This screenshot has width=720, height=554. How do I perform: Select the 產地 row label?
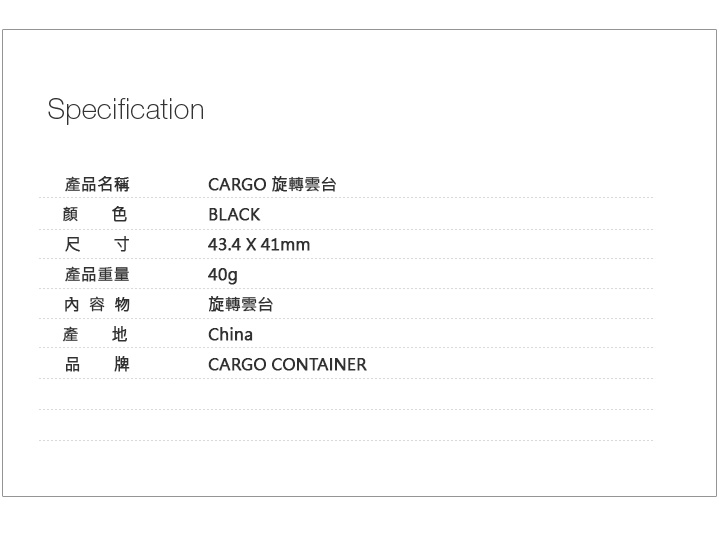pyautogui.click(x=97, y=334)
